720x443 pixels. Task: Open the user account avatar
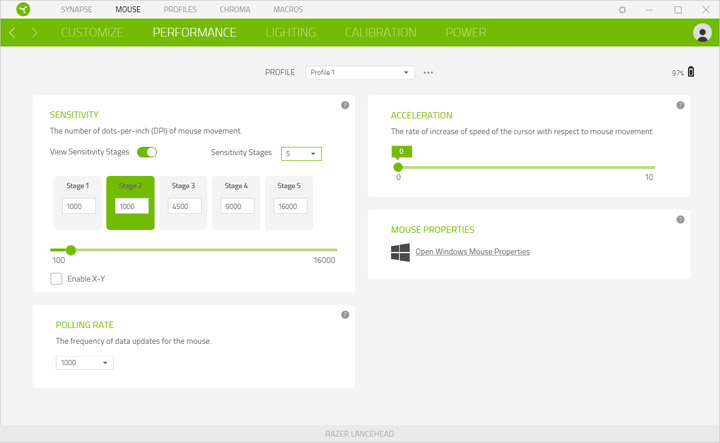point(702,33)
